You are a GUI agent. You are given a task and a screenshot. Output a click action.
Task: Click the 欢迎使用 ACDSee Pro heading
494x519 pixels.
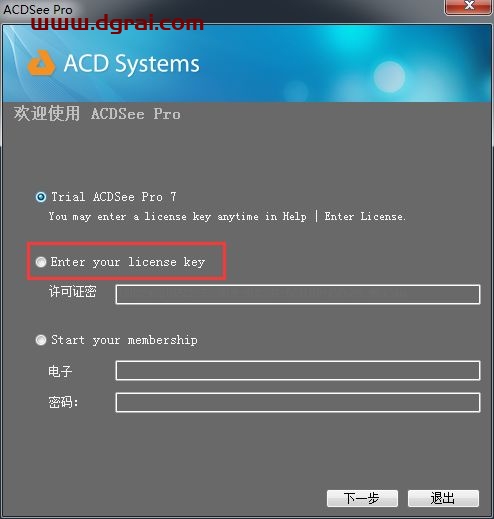[97, 114]
